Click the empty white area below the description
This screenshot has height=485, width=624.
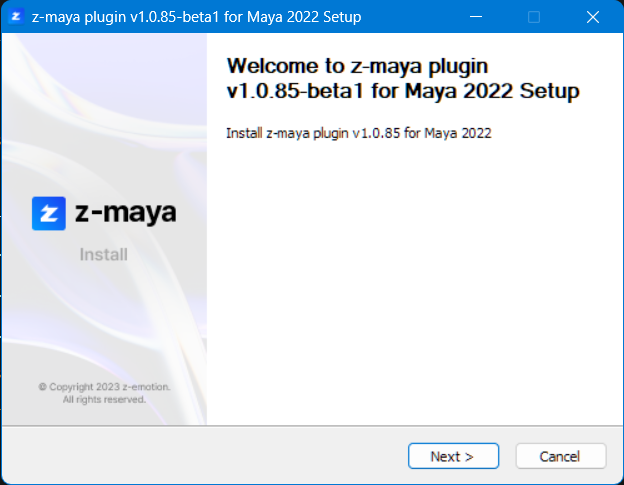(414, 290)
